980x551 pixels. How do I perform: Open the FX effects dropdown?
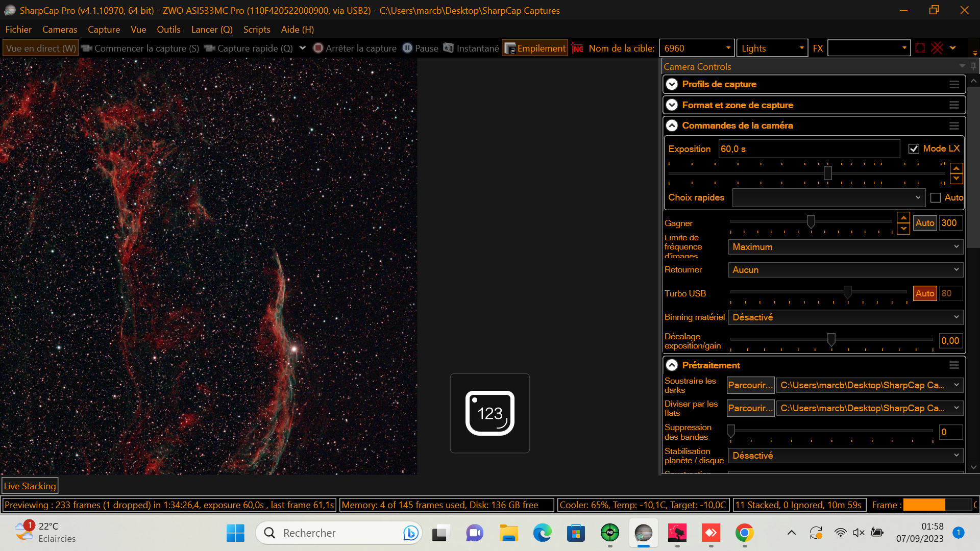[904, 48]
